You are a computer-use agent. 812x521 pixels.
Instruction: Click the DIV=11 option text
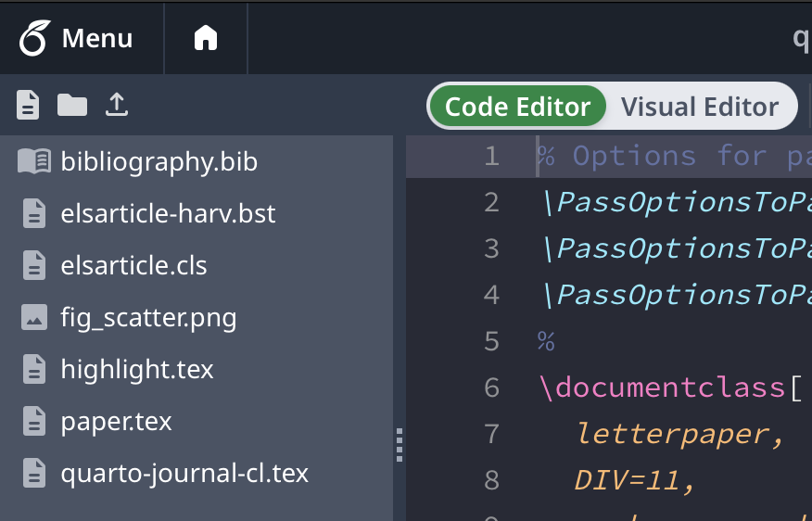(634, 480)
